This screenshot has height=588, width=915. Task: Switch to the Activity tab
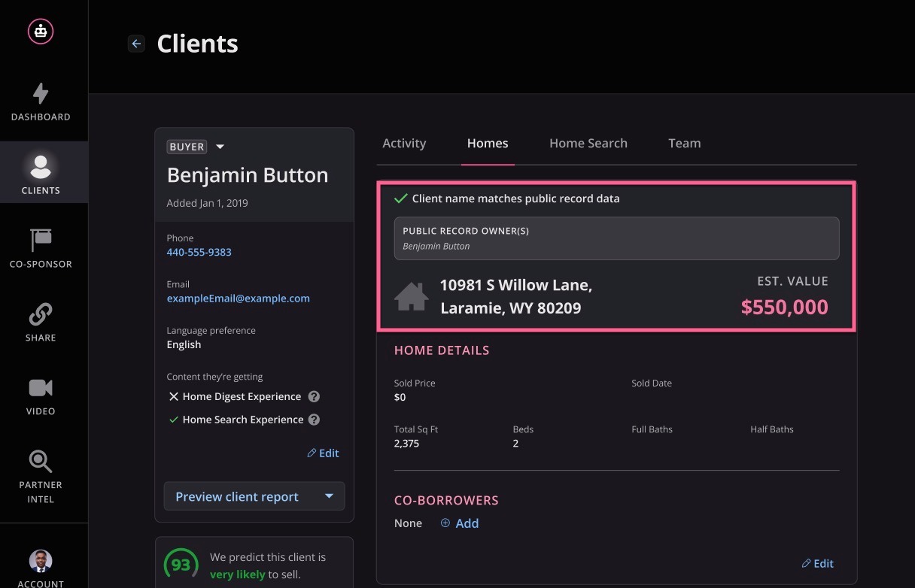(404, 143)
